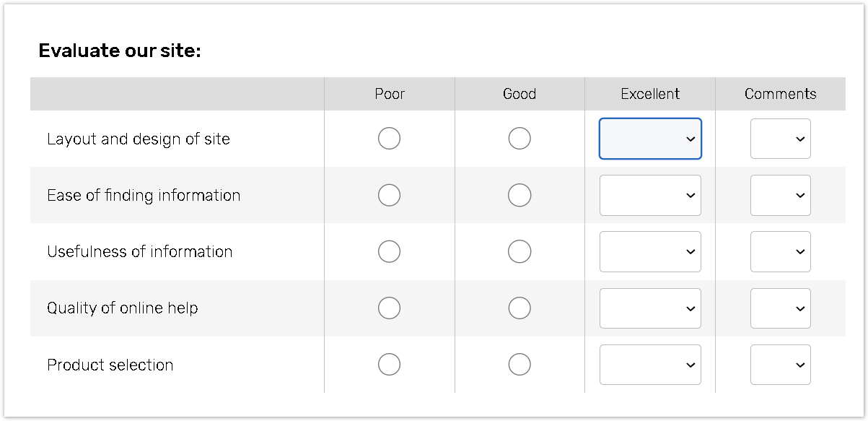Select Poor for Layout and design of site
Image resolution: width=868 pixels, height=421 pixels.
389,139
